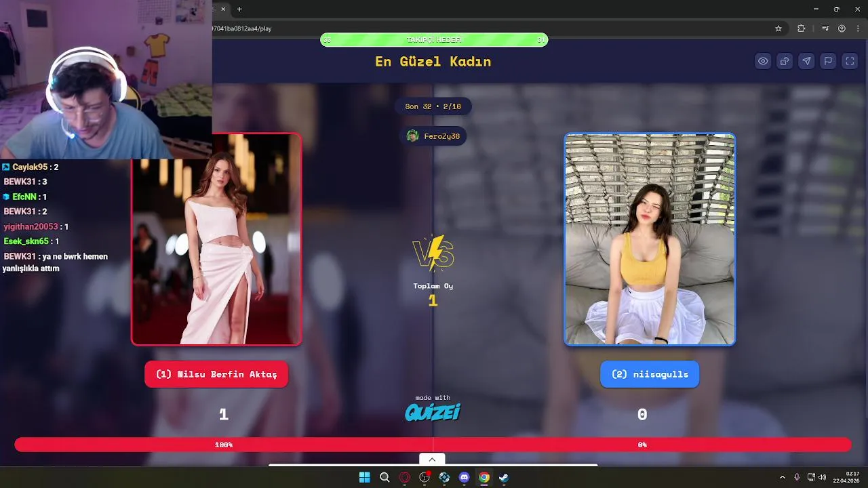This screenshot has width=868, height=488.
Task: Vote for (2) niisagulls button
Action: pyautogui.click(x=650, y=374)
